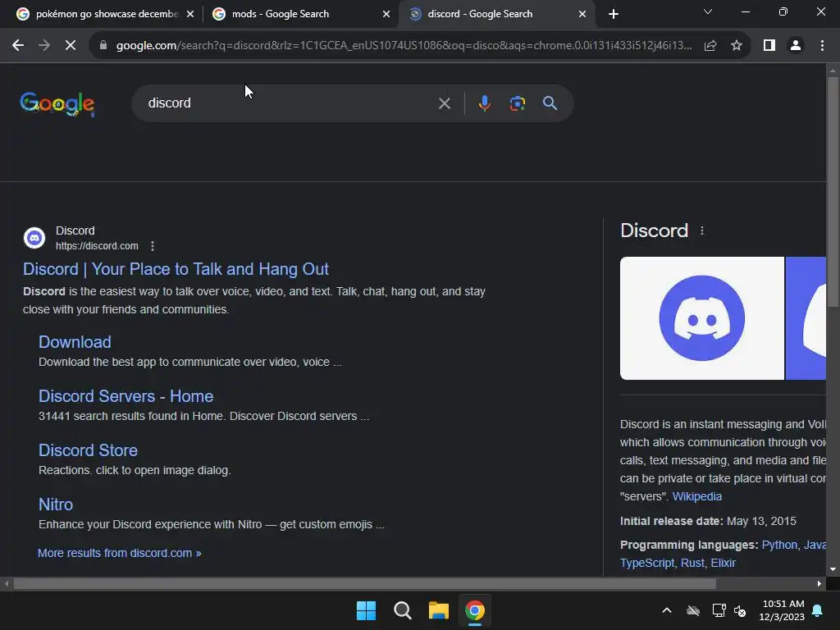Click the network display tray icon

(719, 610)
